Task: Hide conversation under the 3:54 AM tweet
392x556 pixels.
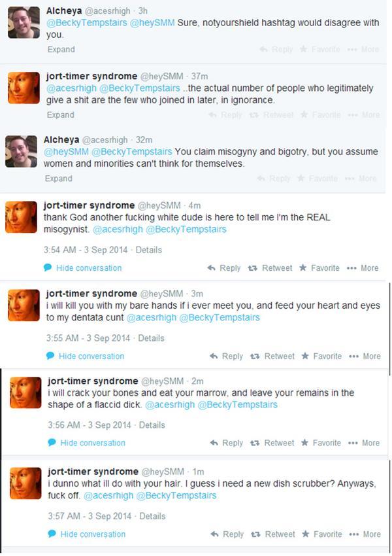Action: pos(88,268)
